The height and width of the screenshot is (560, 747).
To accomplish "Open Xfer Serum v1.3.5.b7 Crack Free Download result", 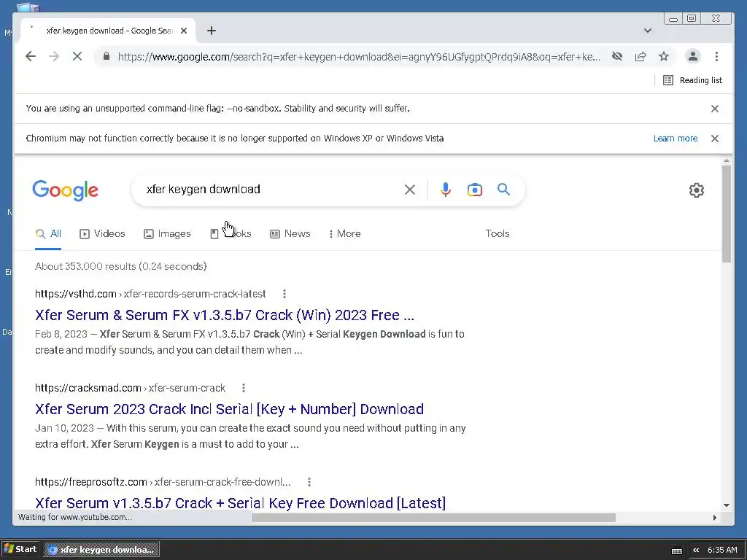I will 240,503.
